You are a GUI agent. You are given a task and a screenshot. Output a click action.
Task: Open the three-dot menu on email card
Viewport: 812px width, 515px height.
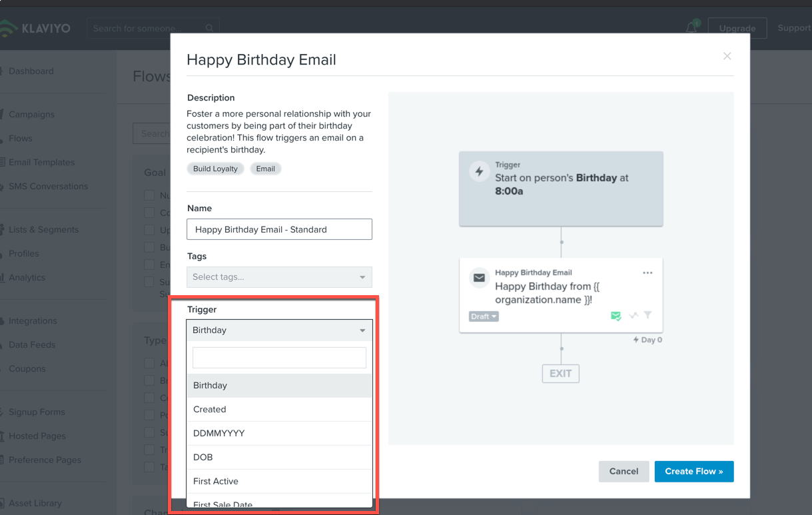tap(647, 272)
